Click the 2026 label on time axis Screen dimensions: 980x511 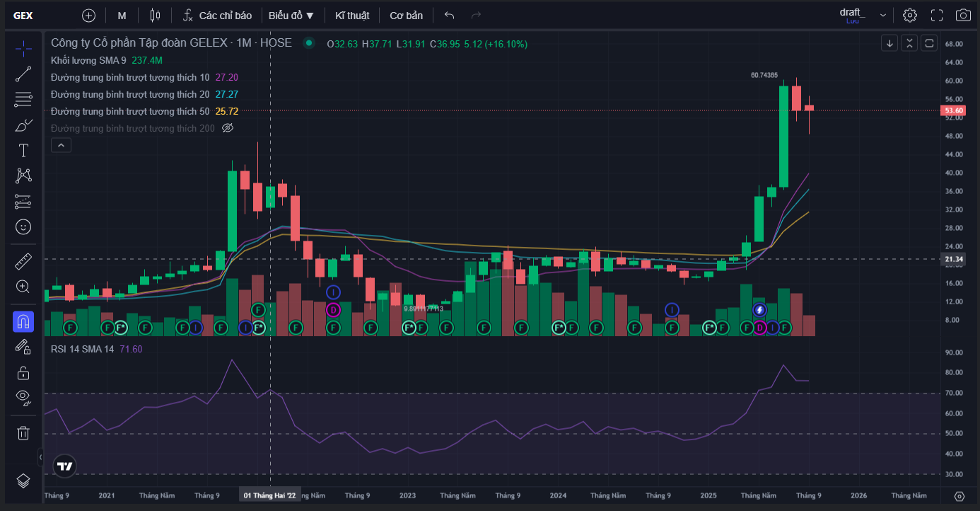(x=859, y=495)
